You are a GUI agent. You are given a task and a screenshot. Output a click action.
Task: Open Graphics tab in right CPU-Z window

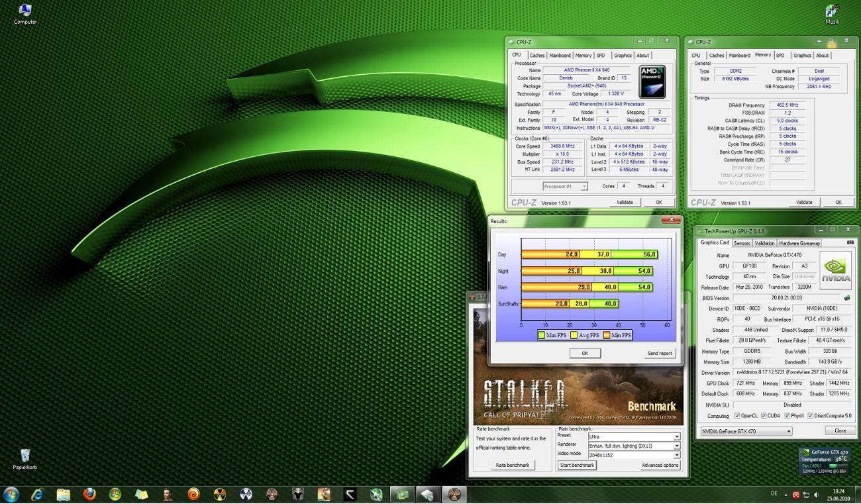[x=802, y=56]
